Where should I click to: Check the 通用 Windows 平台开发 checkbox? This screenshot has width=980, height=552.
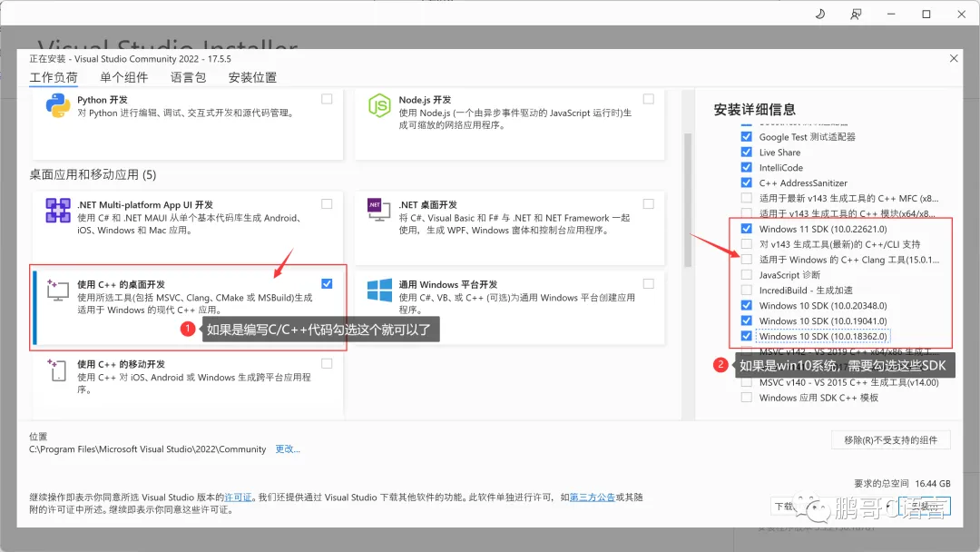[x=649, y=284]
